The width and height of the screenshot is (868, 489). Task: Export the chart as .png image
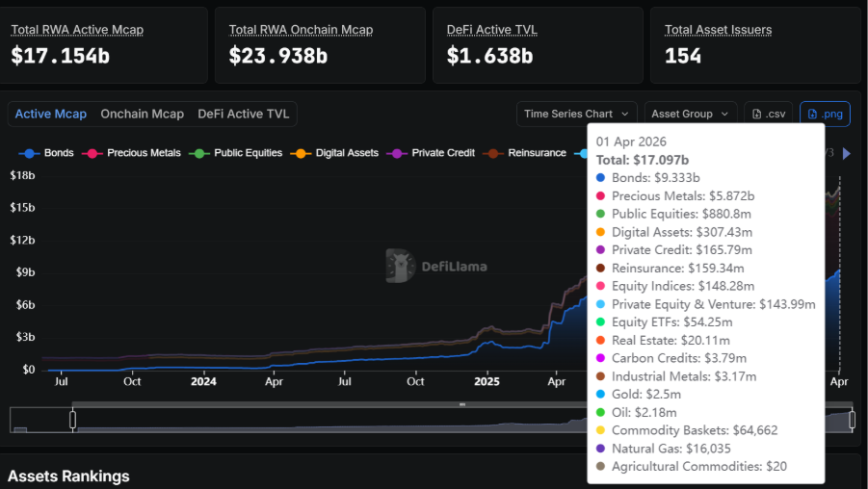825,114
